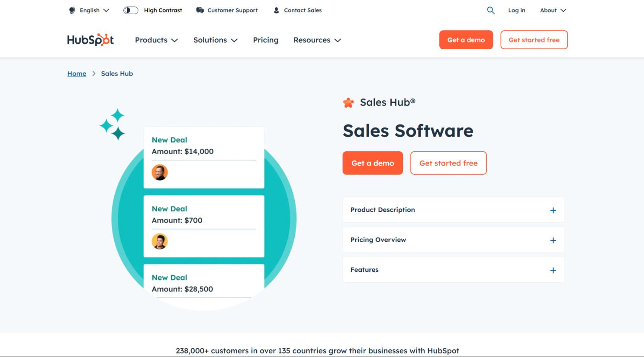The height and width of the screenshot is (357, 644).
Task: Open search with the magnifier icon
Action: tap(490, 10)
